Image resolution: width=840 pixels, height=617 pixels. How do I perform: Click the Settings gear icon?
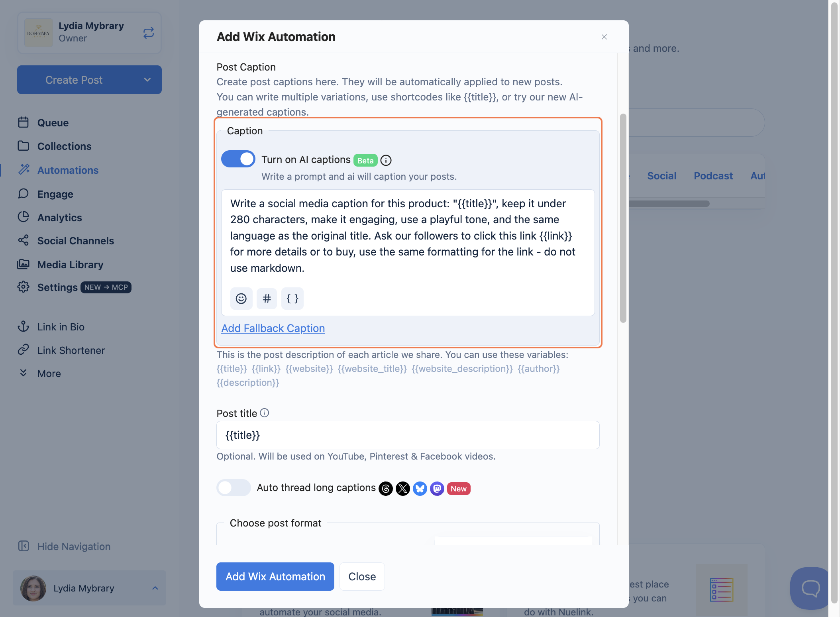tap(24, 287)
